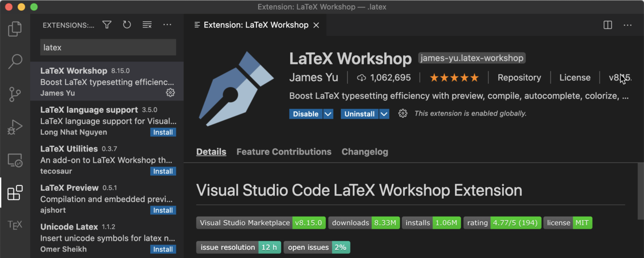Filter extensions with funnel icon
The image size is (644, 258).
[x=107, y=25]
